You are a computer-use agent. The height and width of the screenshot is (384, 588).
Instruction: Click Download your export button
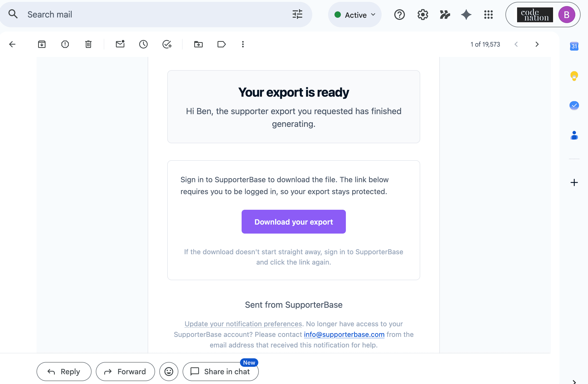[294, 222]
